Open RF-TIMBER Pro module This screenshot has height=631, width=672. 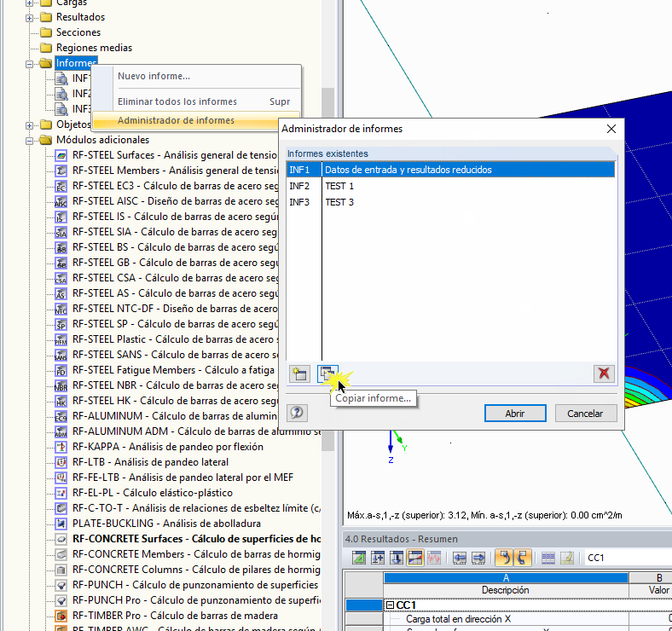pos(175,616)
